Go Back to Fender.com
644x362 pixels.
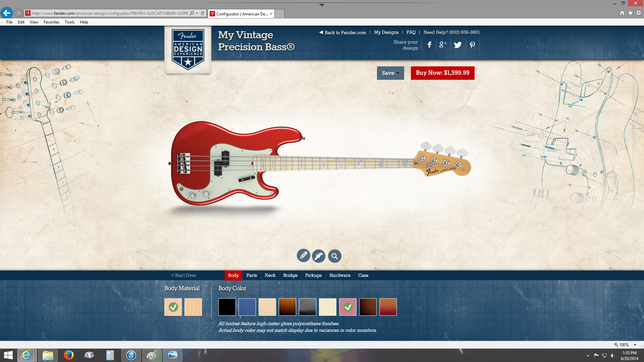tap(343, 33)
